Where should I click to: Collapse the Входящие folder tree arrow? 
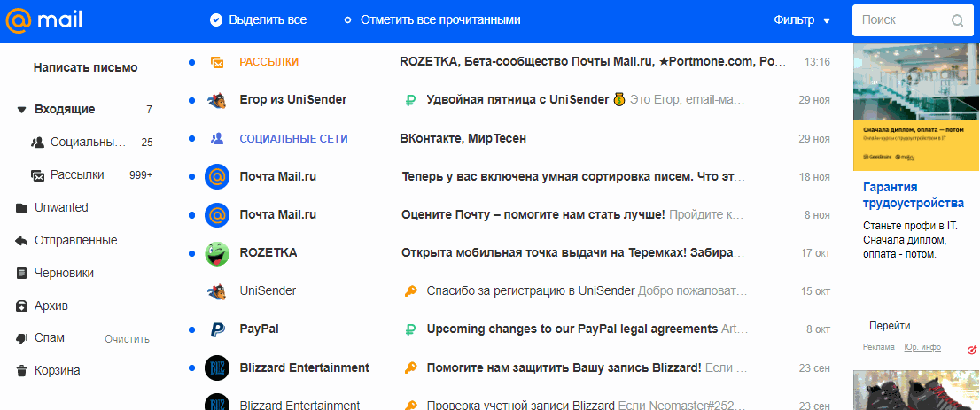pos(22,110)
